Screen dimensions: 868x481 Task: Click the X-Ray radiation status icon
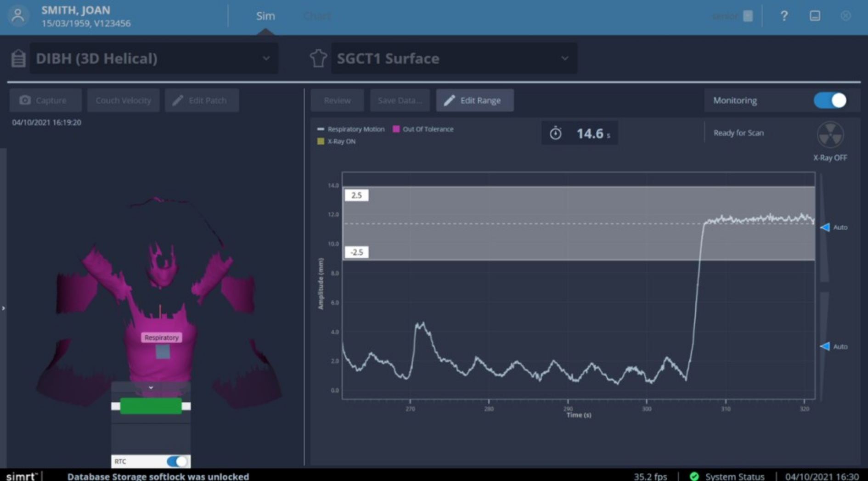[830, 135]
